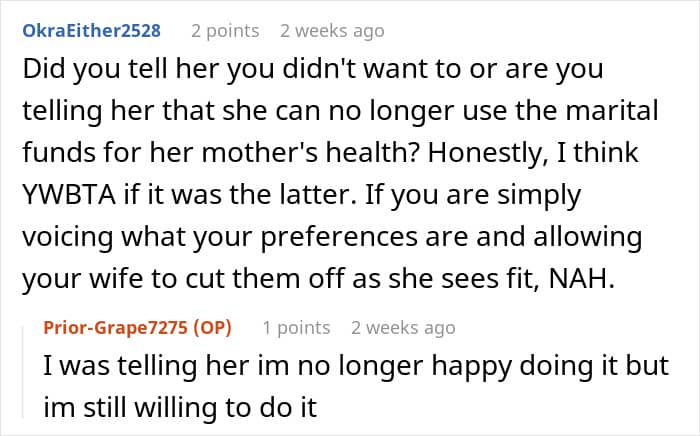Click the line starting 'voicing what your preferences'
This screenshot has height=436, width=700.
coord(332,238)
